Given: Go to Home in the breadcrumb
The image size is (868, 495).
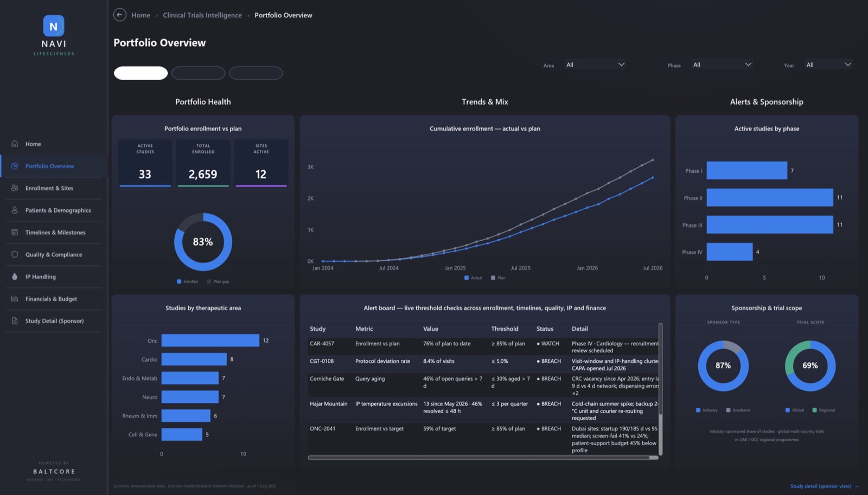Looking at the screenshot, I should [x=141, y=15].
